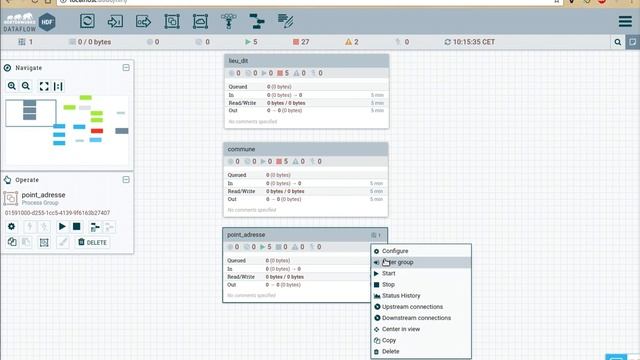Start point_adresse from Operate panel
Image resolution: width=640 pixels, height=360 pixels.
[62, 227]
